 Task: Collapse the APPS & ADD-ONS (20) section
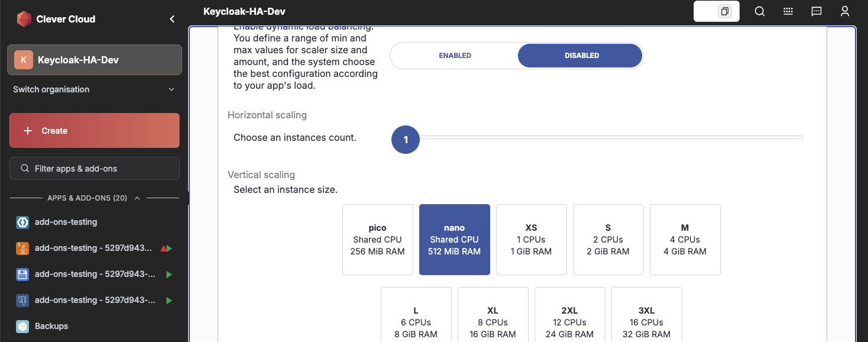click(95, 198)
